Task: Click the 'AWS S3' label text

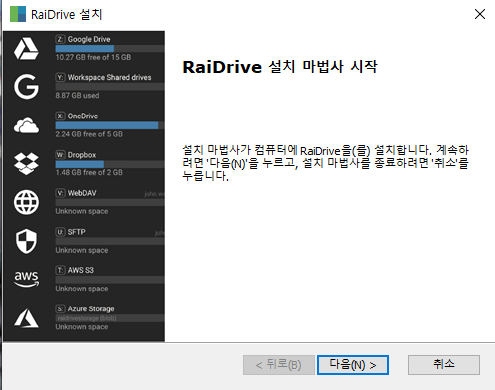Action: tap(81, 270)
